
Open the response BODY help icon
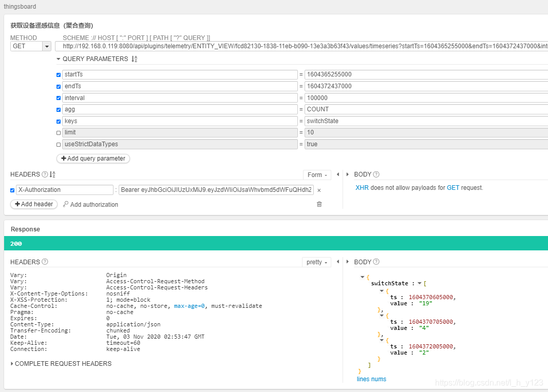coord(376,262)
